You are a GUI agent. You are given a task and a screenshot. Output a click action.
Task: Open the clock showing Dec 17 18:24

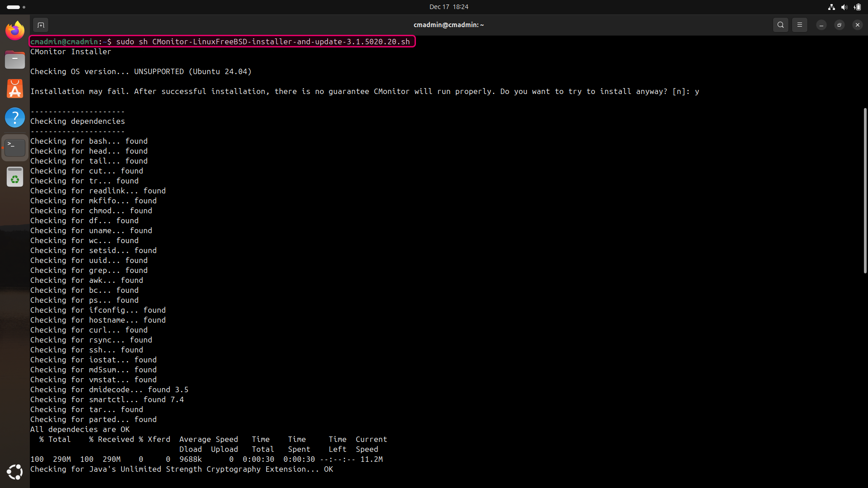click(x=449, y=7)
